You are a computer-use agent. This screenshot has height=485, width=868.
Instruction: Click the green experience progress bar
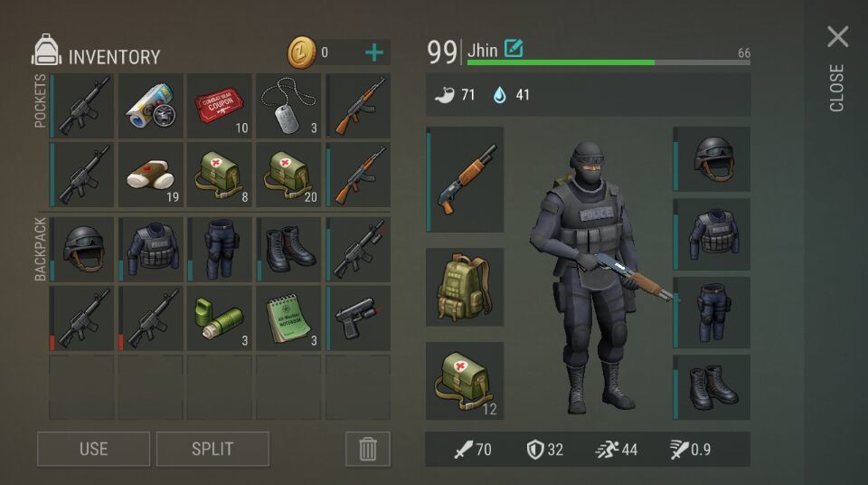click(x=609, y=62)
